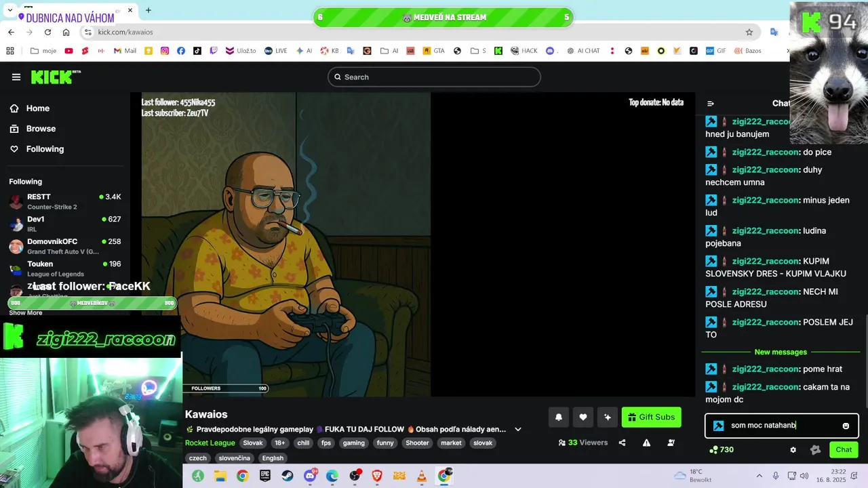This screenshot has width=868, height=488.
Task: Reload the page with refresh icon
Action: point(47,32)
